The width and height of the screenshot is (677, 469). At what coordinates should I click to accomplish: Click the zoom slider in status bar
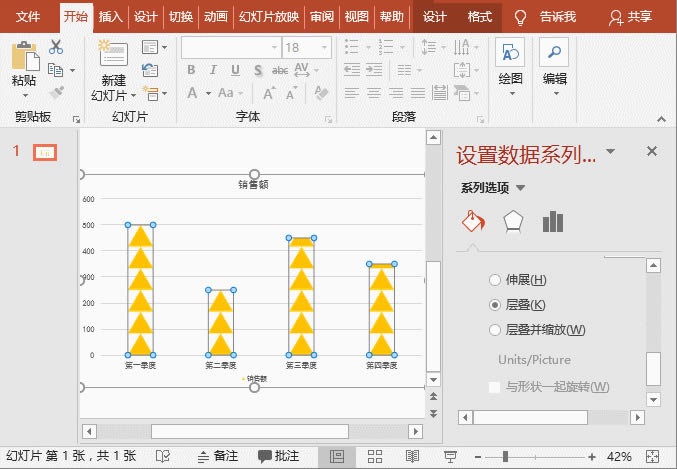[x=540, y=456]
